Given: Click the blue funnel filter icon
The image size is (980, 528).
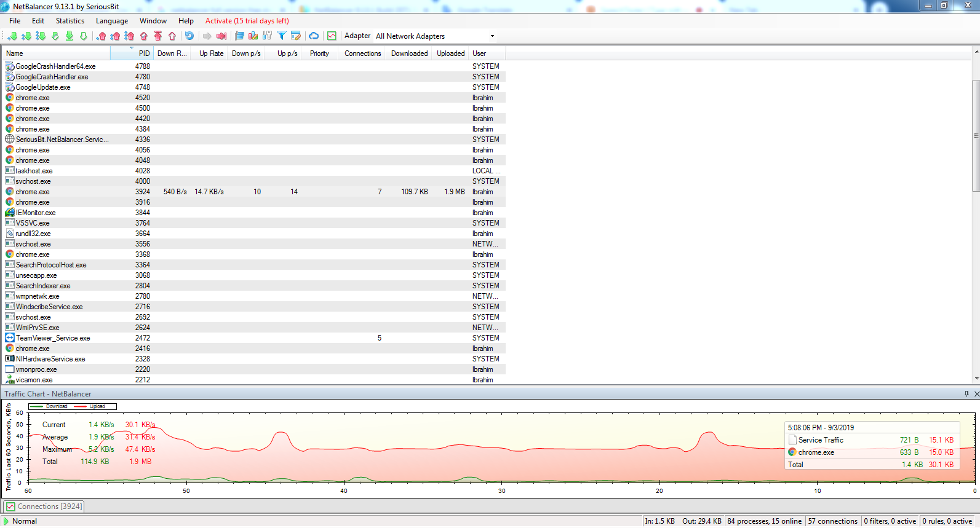Looking at the screenshot, I should click(282, 36).
